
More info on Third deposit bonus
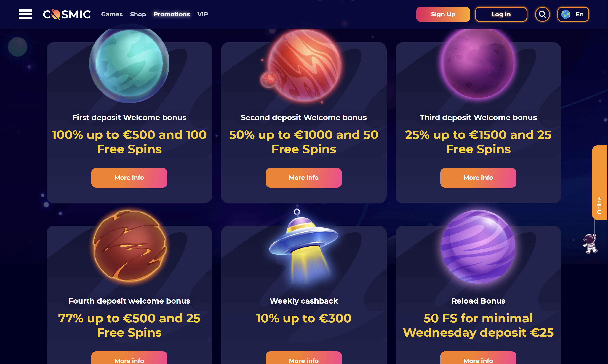tap(478, 178)
